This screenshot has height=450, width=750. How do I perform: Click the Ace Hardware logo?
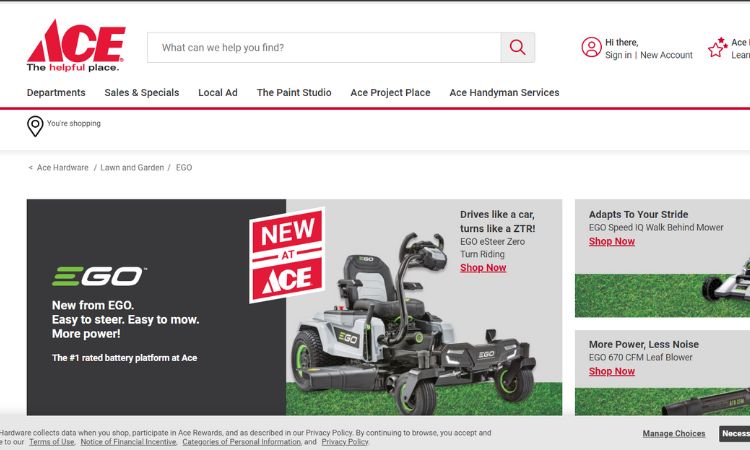tap(76, 45)
